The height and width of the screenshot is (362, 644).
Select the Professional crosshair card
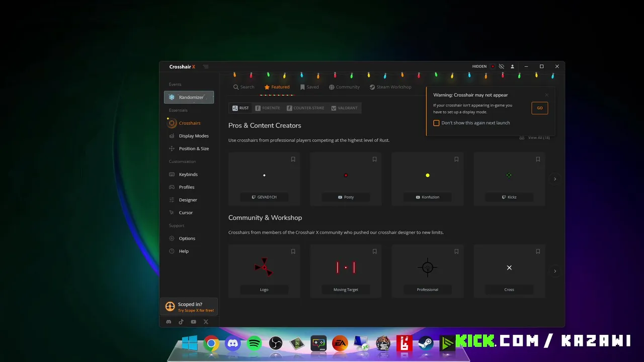click(428, 271)
